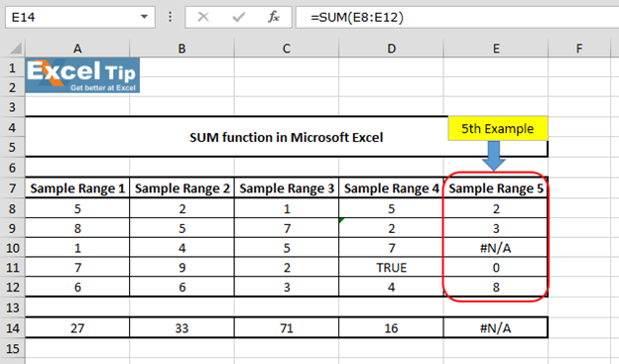
Task: Select cell E12 containing 8
Action: coord(496,287)
